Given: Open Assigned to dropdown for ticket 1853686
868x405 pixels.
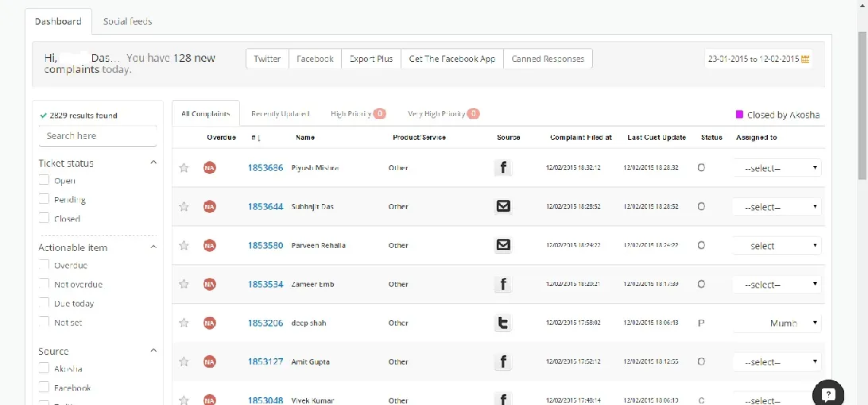Looking at the screenshot, I should pyautogui.click(x=777, y=168).
